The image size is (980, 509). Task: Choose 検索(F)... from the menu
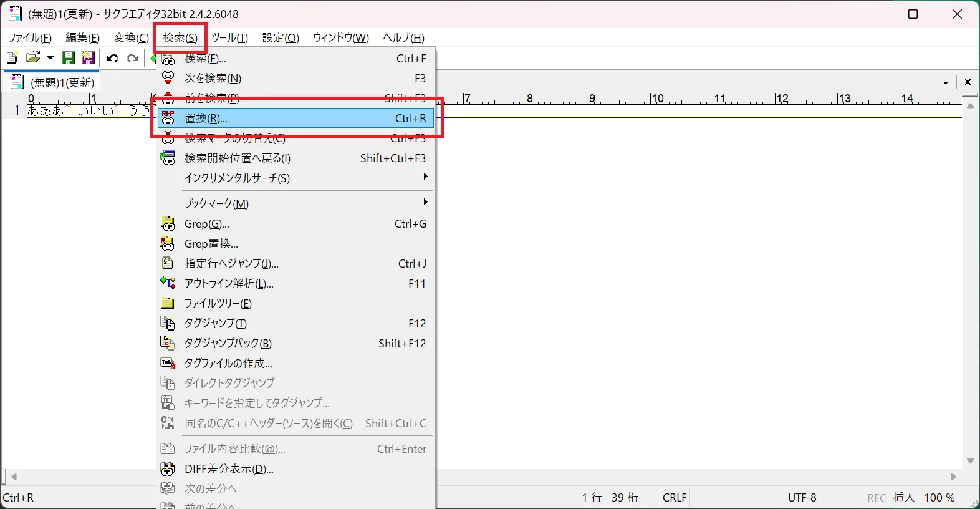[295, 59]
